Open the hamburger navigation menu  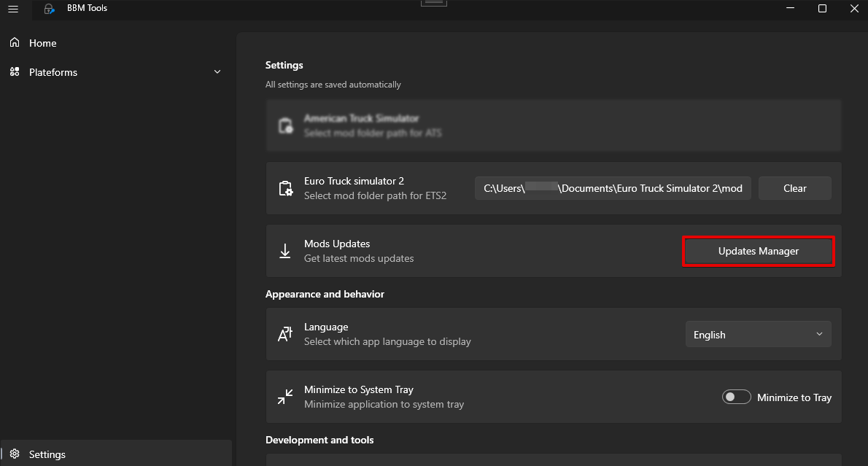click(13, 9)
